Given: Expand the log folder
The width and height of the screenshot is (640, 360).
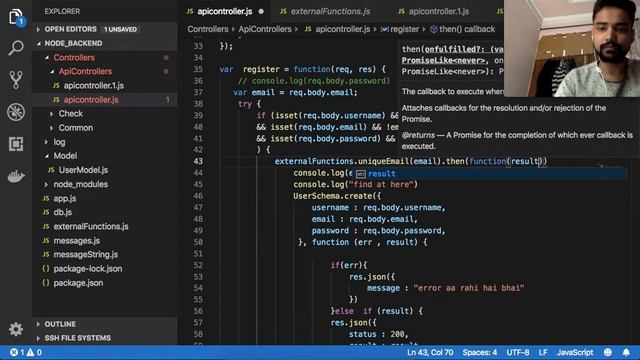Looking at the screenshot, I should coord(104,142).
